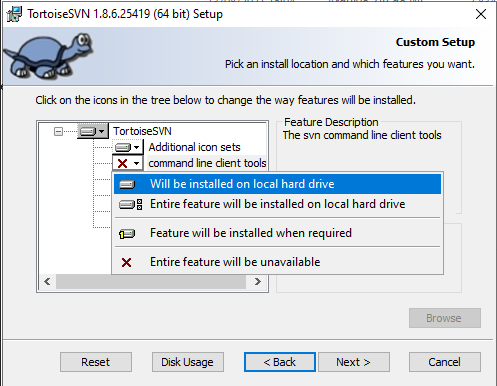The height and width of the screenshot is (386, 497).
Task: Select the Additional icon sets tree item
Action: [x=194, y=147]
